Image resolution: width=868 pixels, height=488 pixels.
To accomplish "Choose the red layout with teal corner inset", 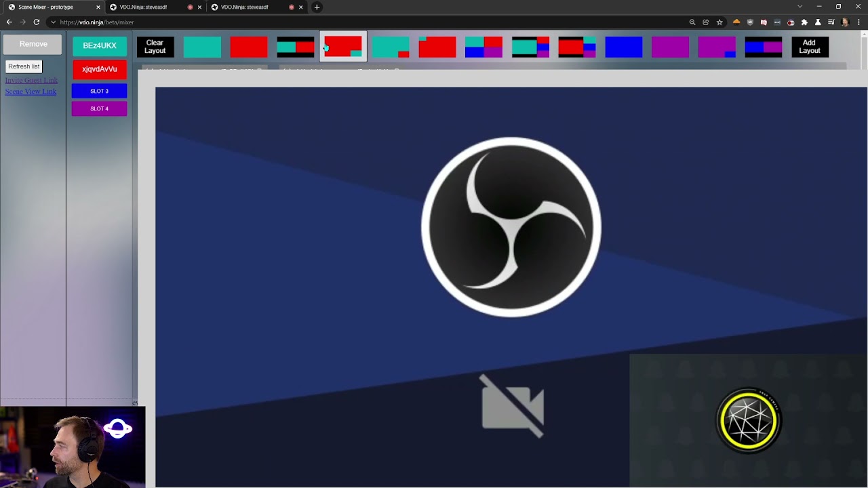I will [x=343, y=47].
